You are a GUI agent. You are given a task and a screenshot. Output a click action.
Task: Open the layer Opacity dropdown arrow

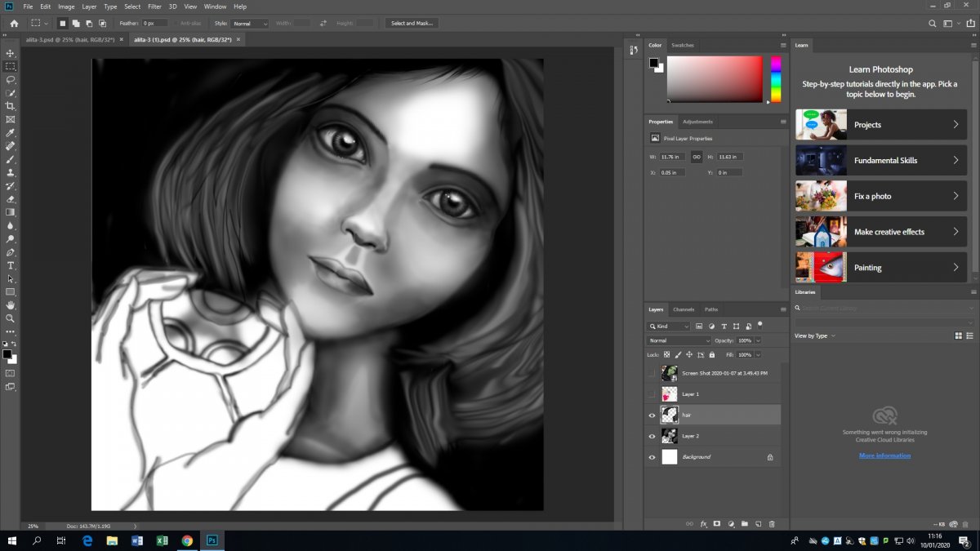759,340
